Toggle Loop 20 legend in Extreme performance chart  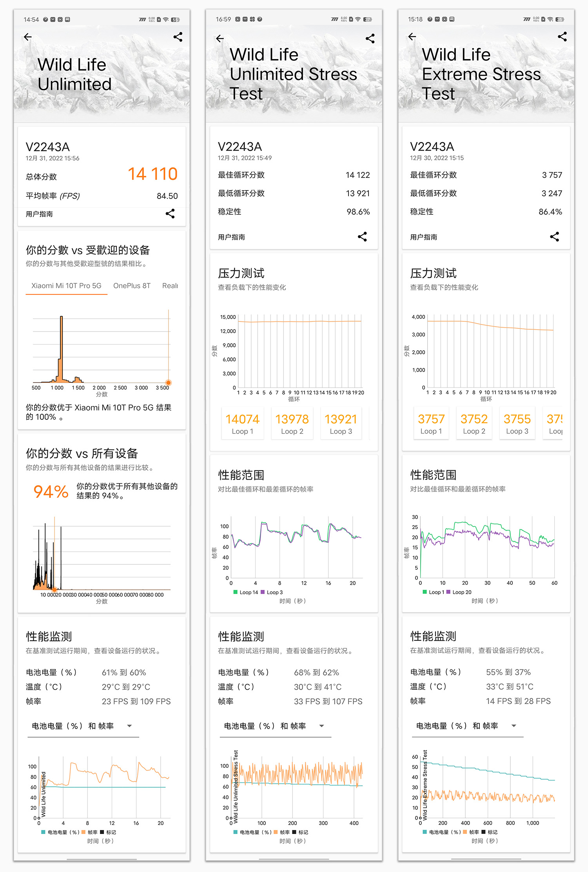(459, 592)
